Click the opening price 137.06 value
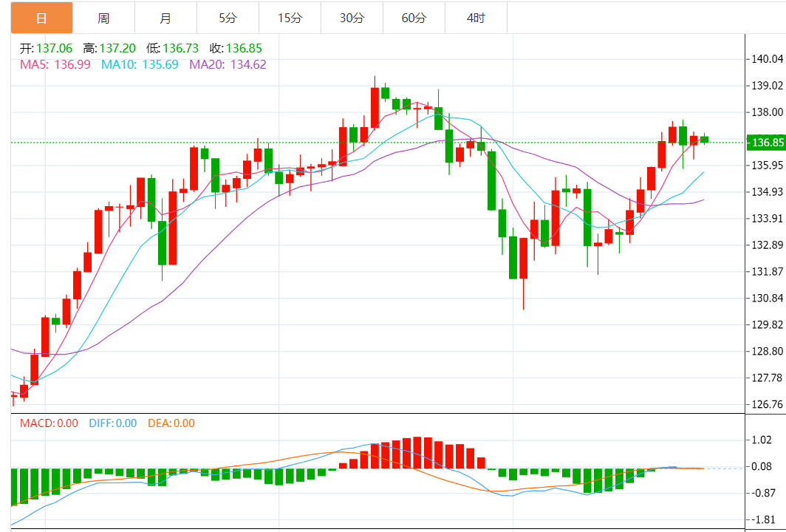This screenshot has height=532, width=786. point(54,49)
